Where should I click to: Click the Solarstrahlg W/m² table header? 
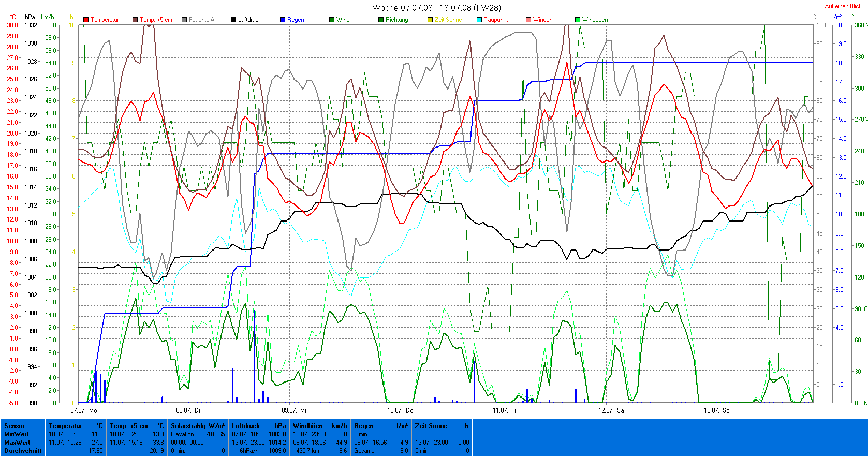tap(198, 426)
